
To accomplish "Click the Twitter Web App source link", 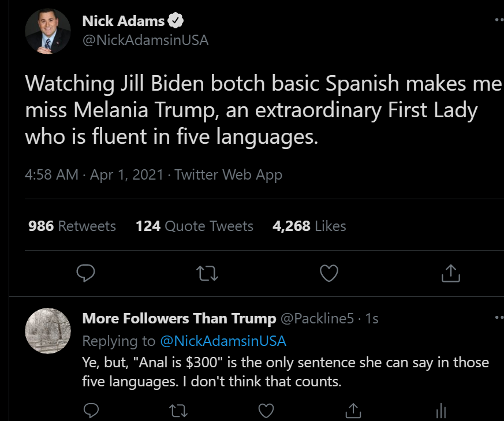I will click(x=229, y=174).
